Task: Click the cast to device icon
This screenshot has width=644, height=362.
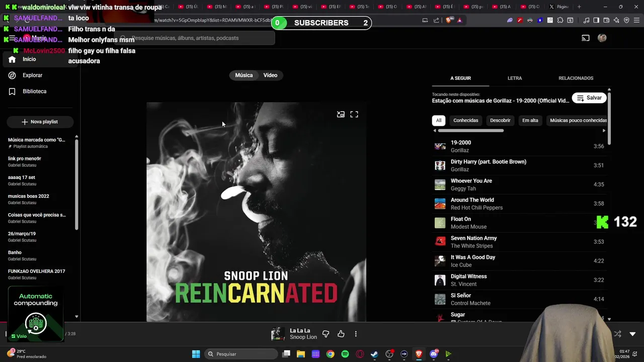Action: pos(586,38)
